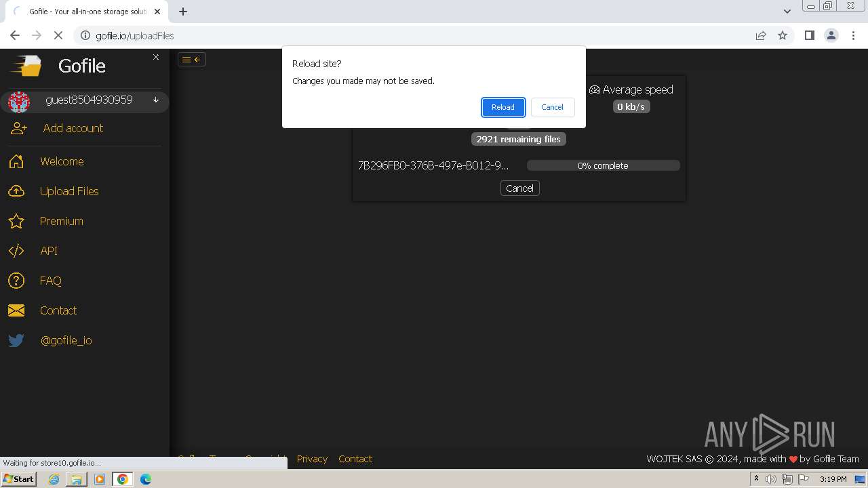Confirm with the Reload button
The height and width of the screenshot is (488, 868).
click(x=503, y=107)
